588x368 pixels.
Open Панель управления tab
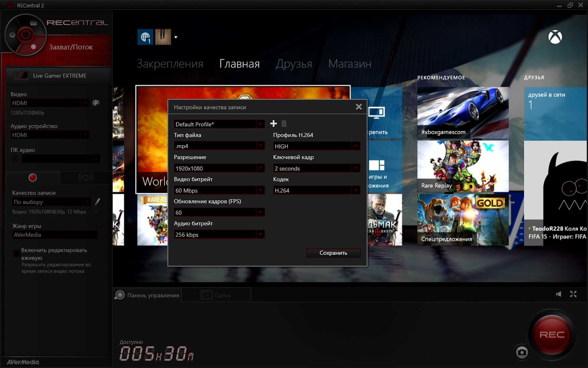coord(147,295)
